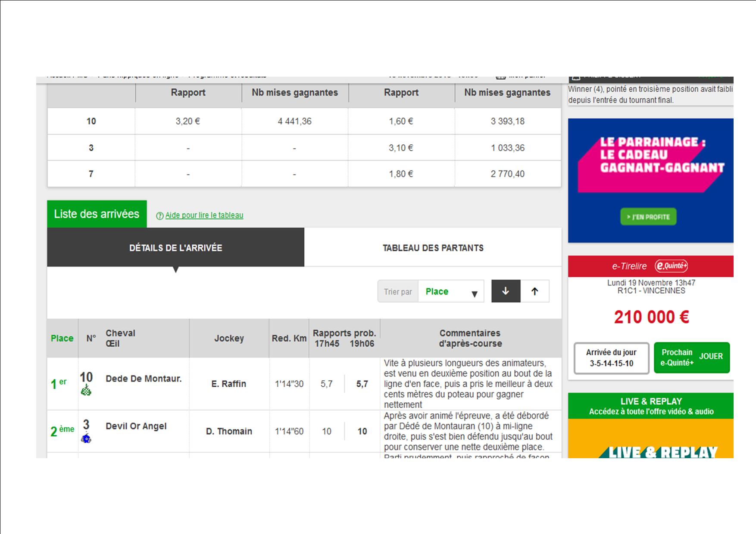Image resolution: width=756 pixels, height=534 pixels.
Task: Click the question mark help icon
Action: tap(159, 216)
